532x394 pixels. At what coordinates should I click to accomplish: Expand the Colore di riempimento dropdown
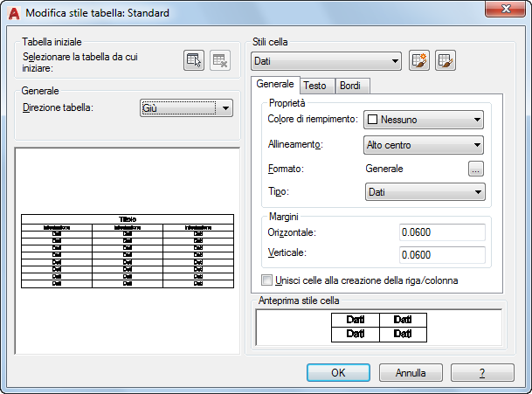(x=424, y=120)
